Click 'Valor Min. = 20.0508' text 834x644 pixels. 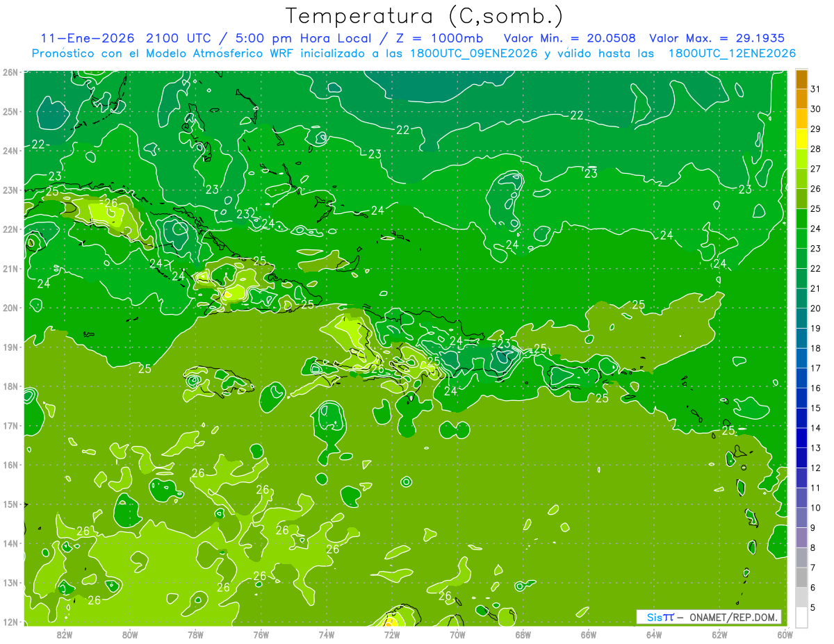pos(569,38)
